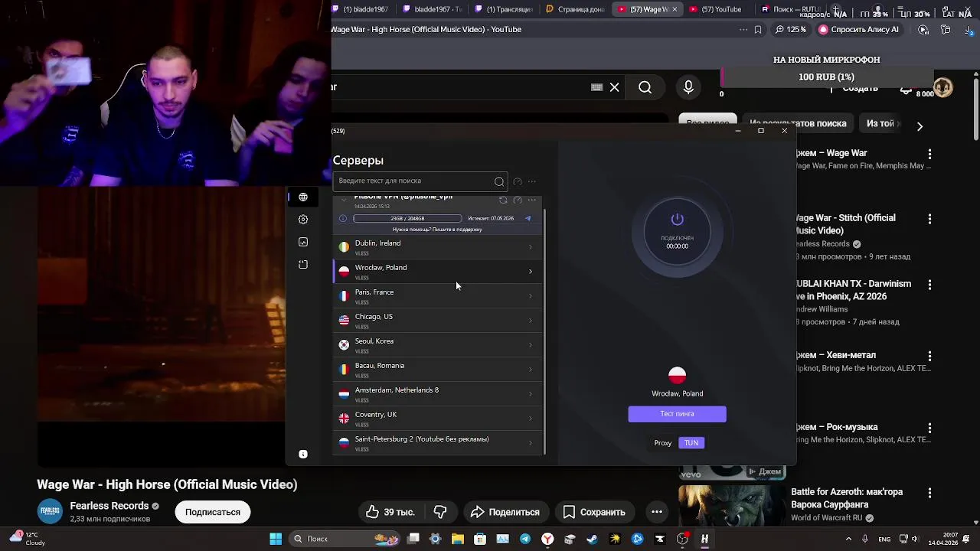Open Steam from the taskbar
Image resolution: width=980 pixels, height=551 pixels.
(x=592, y=539)
